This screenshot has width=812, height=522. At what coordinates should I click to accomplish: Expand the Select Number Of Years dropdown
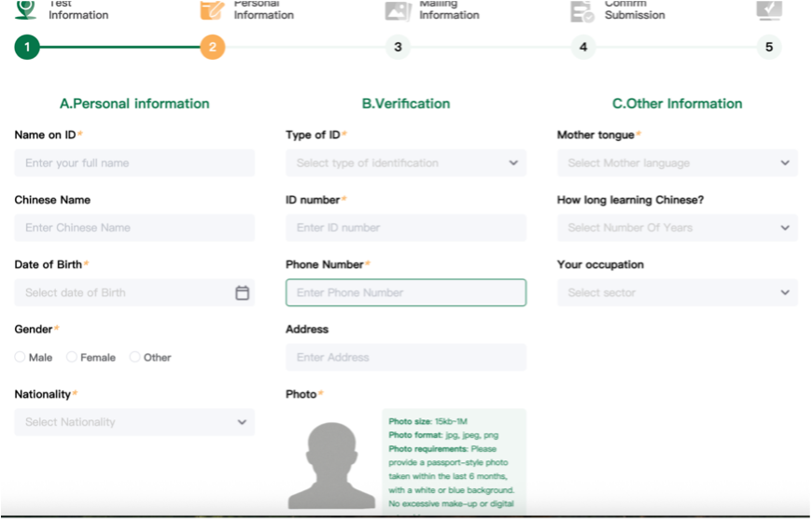click(x=677, y=228)
